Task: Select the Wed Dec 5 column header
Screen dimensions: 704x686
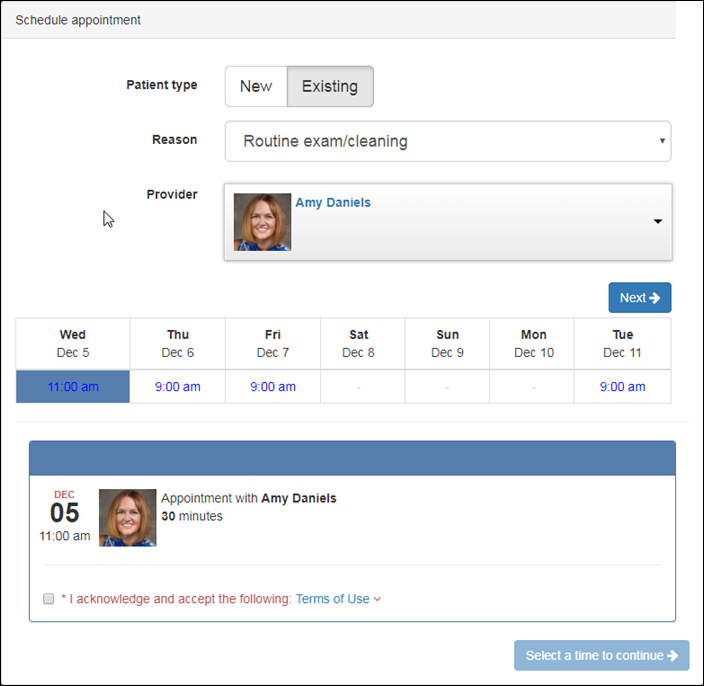Action: [x=73, y=343]
